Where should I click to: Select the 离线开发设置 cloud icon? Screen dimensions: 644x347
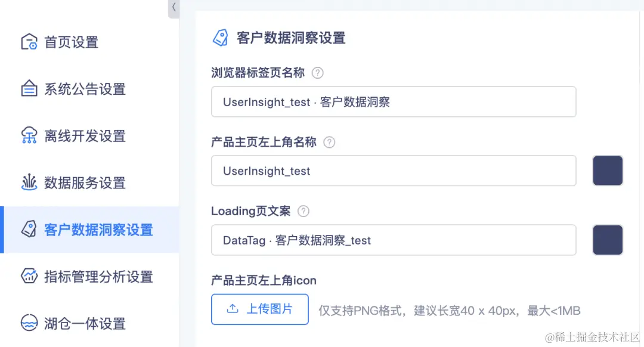click(x=29, y=135)
